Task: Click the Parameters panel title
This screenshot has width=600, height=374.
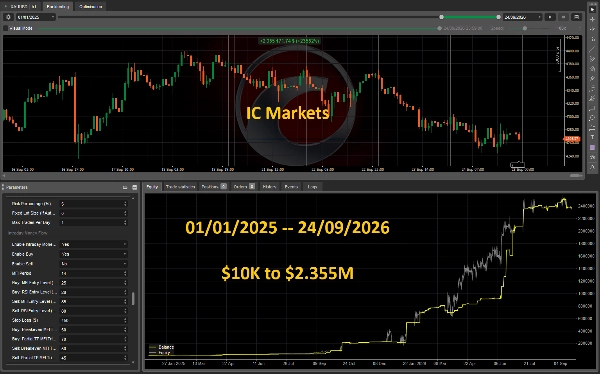Action: pyautogui.click(x=17, y=187)
